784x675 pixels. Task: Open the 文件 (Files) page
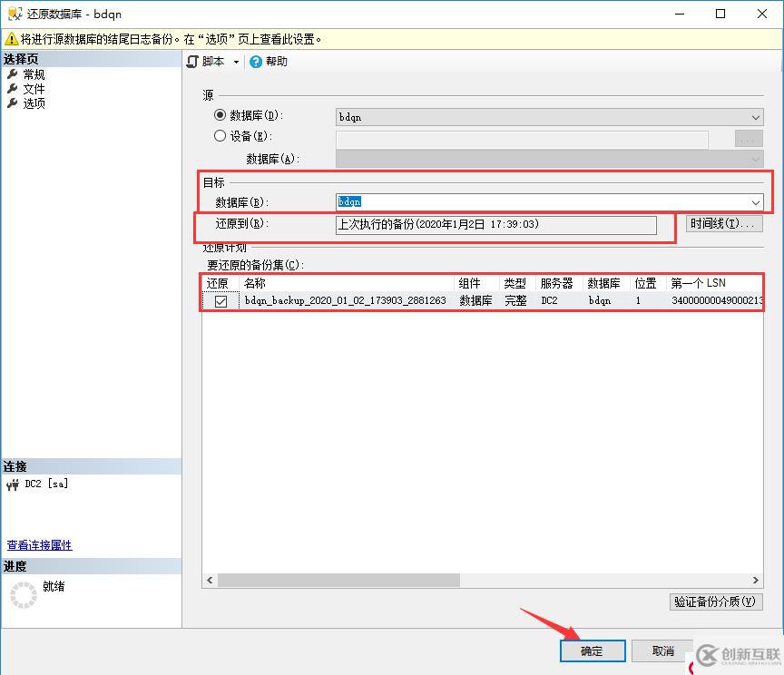tap(34, 89)
